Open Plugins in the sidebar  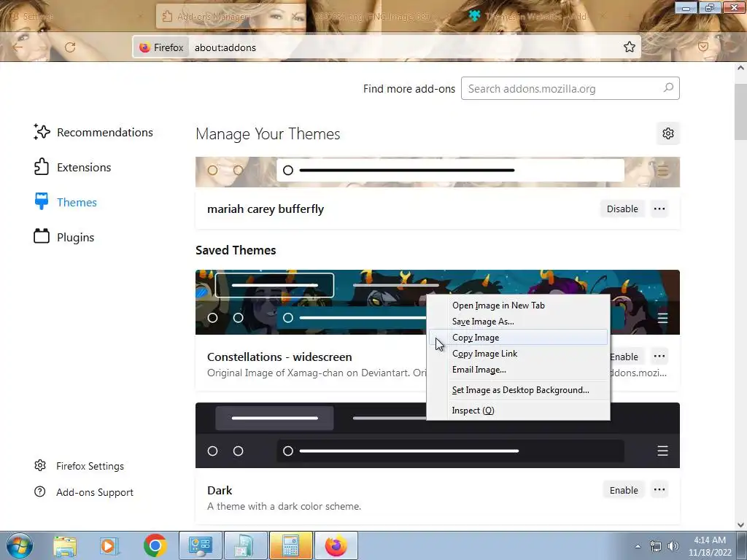click(x=64, y=237)
